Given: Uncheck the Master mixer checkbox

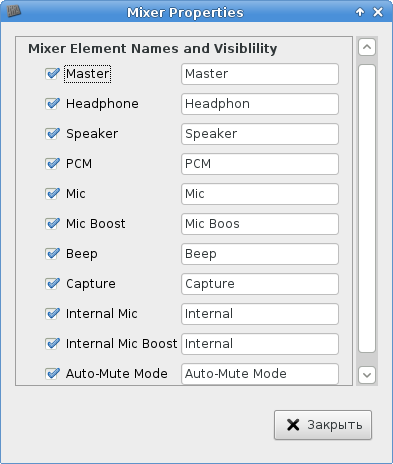Looking at the screenshot, I should [52, 74].
